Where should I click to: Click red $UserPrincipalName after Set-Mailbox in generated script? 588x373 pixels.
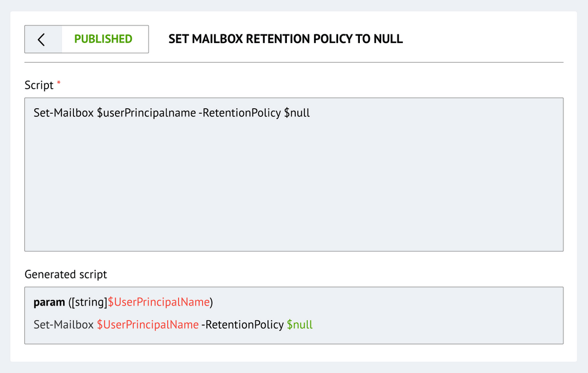pos(148,325)
